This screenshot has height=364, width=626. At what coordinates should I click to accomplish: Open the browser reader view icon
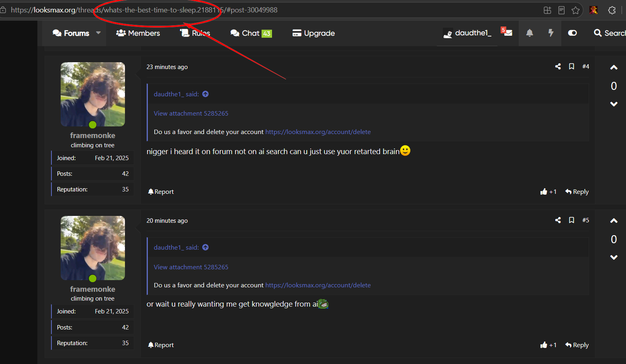(562, 10)
